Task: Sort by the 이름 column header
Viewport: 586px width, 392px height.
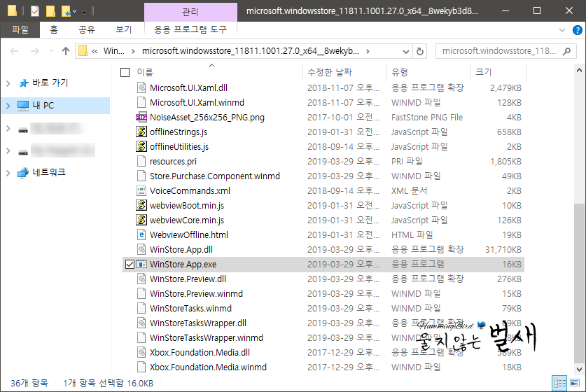Action: coord(145,72)
